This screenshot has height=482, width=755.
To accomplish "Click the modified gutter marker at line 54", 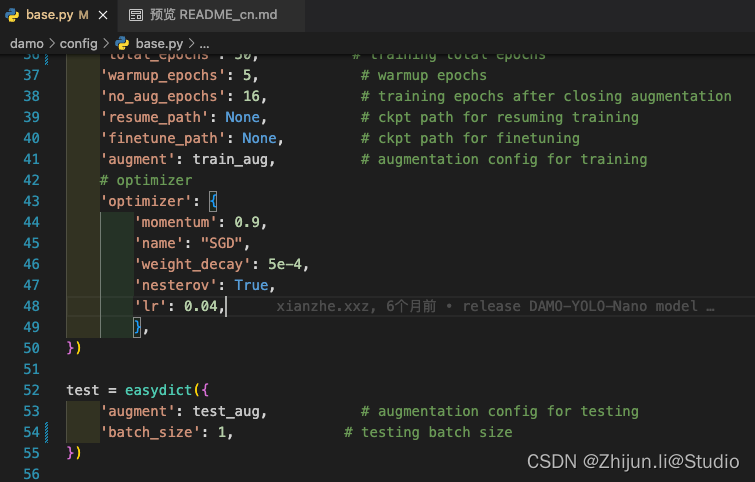I will point(46,432).
